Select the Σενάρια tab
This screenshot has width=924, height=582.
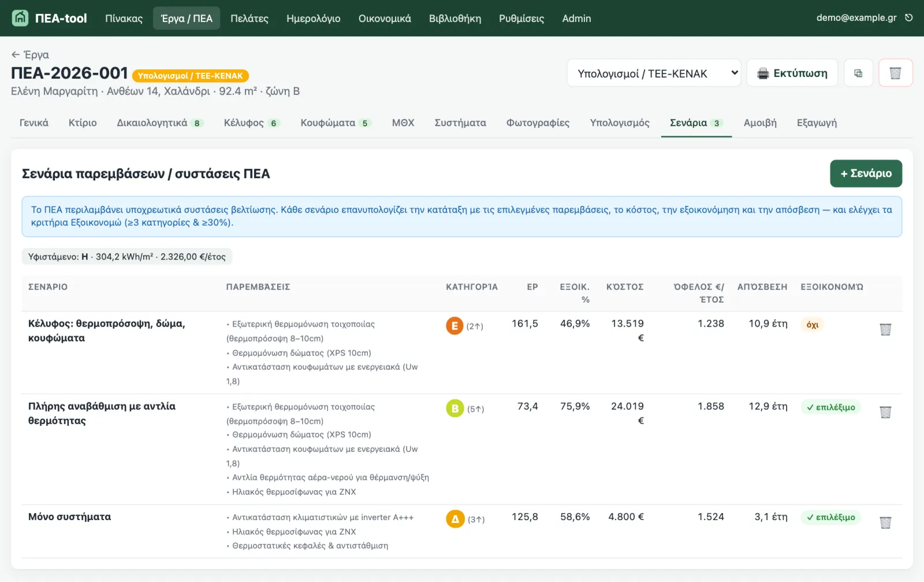(696, 123)
